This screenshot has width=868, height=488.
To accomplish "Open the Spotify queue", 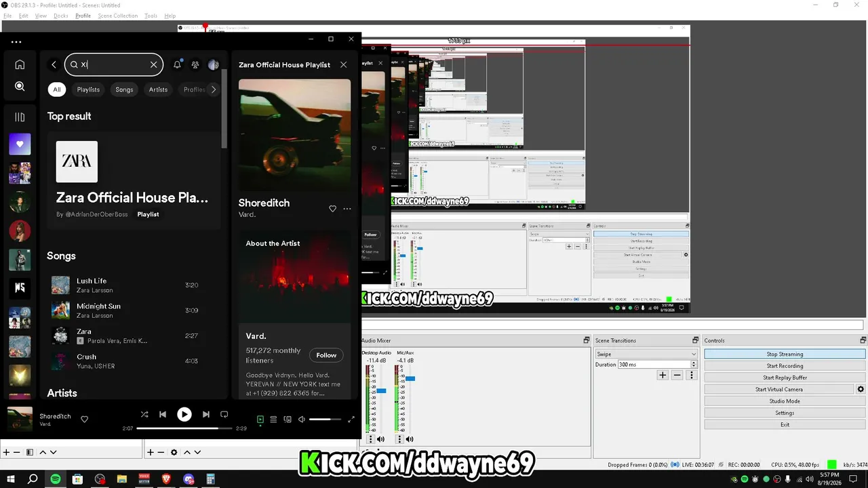I will 273,420.
